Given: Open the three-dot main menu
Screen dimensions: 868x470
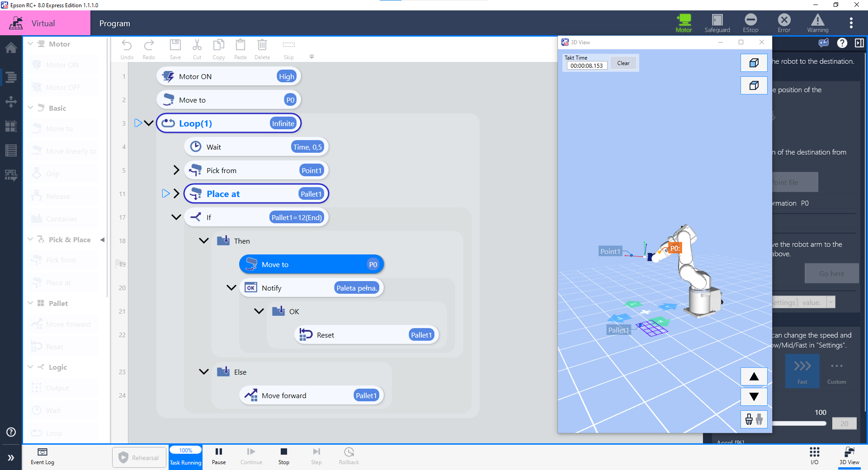Looking at the screenshot, I should (851, 23).
